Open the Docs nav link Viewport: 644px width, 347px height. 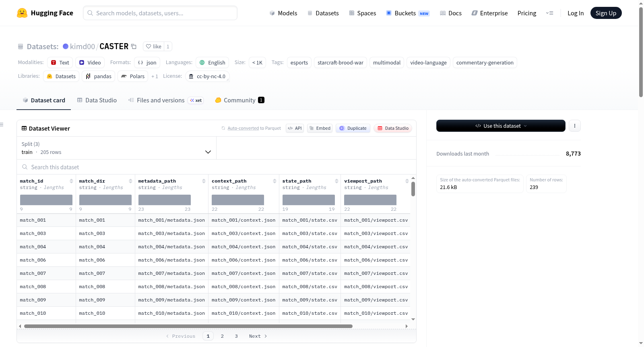451,13
